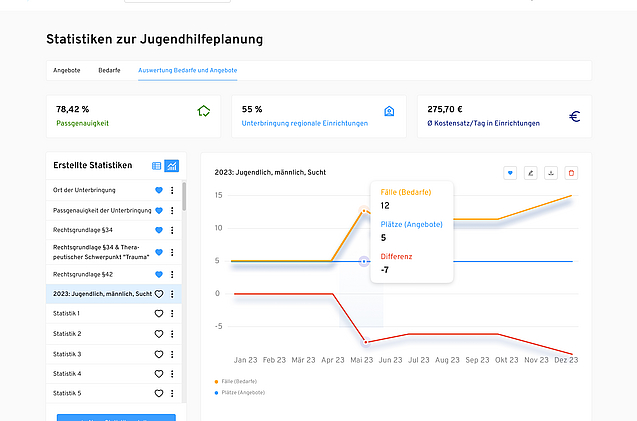Click the edit pencil icon above chart
This screenshot has width=637, height=421.
click(x=531, y=172)
